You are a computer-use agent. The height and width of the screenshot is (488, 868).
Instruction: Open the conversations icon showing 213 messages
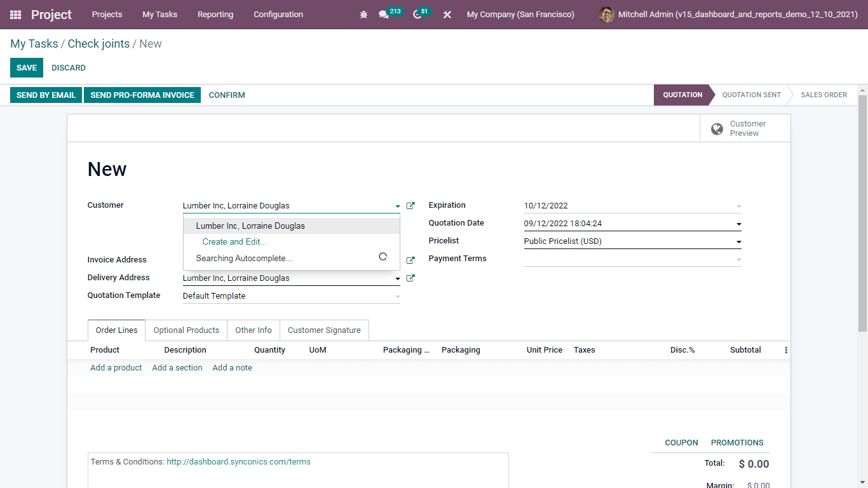tap(388, 14)
